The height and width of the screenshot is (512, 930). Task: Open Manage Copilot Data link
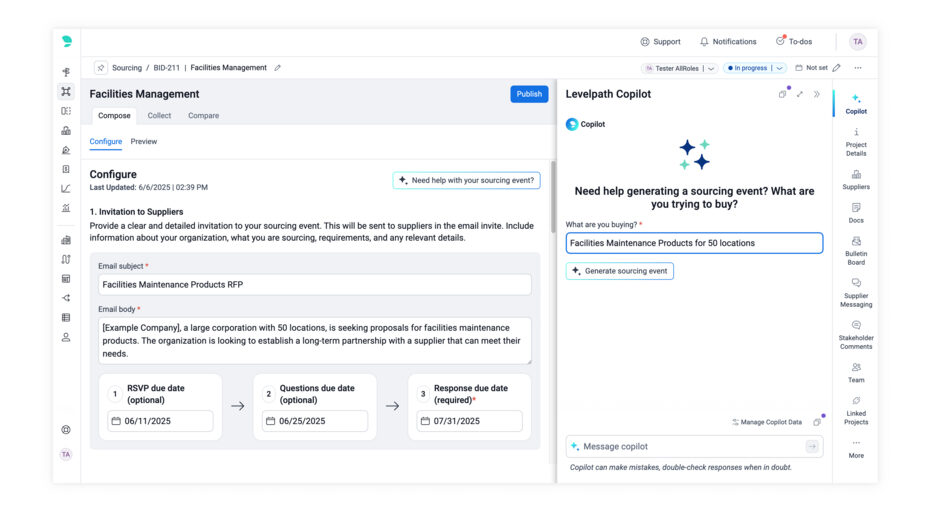coord(767,422)
